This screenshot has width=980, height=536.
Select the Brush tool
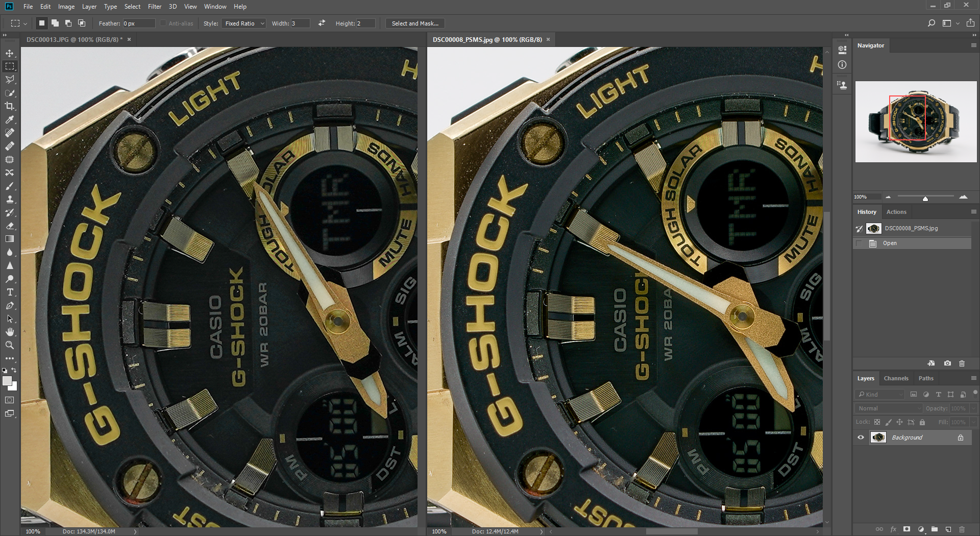click(x=10, y=186)
